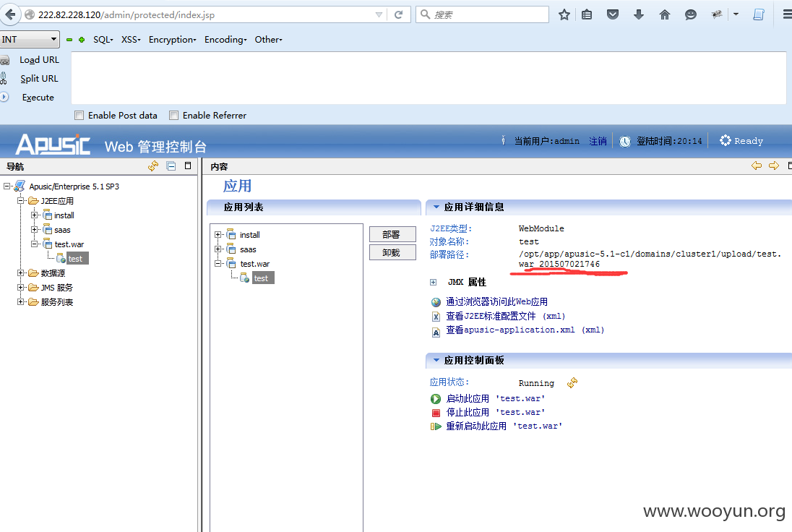The image size is (792, 532).
Task: Open the hamburger menu of the browser
Action: click(787, 14)
